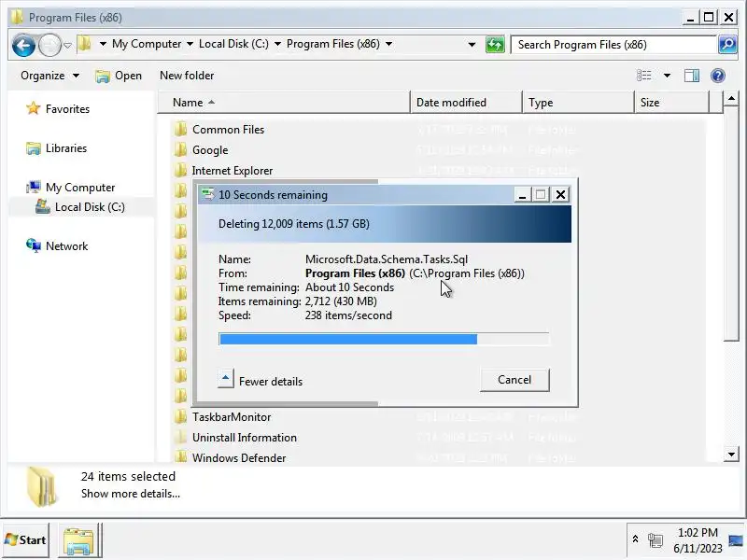Click the search magnifier icon
This screenshot has height=560, width=747.
[x=727, y=45]
